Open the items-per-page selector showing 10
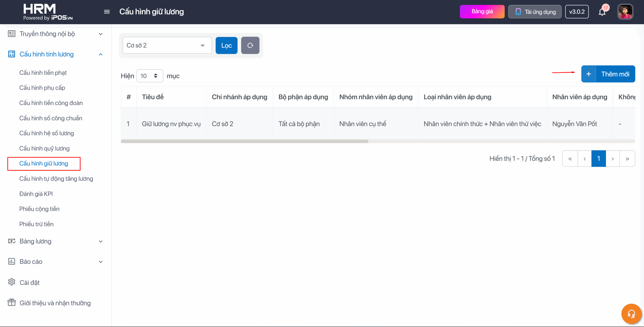The width and height of the screenshot is (644, 327). tap(149, 76)
